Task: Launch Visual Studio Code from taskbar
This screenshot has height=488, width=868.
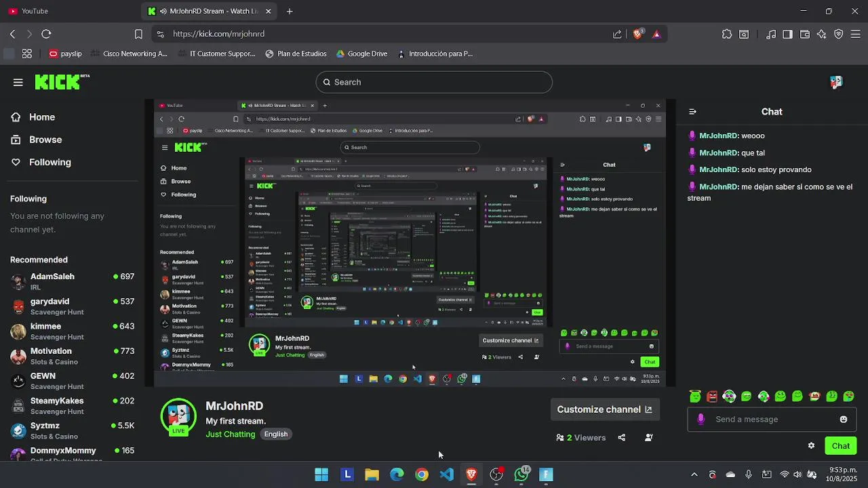Action: [x=446, y=474]
